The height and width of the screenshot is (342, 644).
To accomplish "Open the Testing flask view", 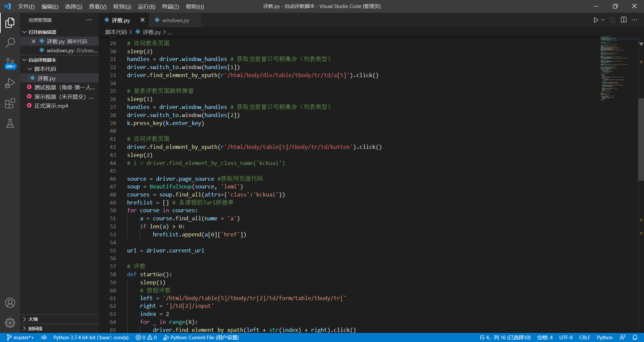I will click(x=10, y=123).
